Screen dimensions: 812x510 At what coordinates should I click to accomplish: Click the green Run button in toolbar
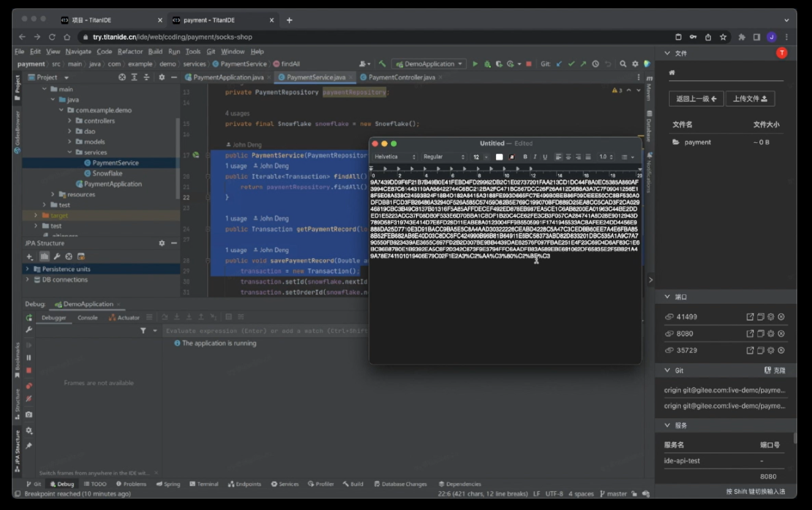[x=475, y=64]
